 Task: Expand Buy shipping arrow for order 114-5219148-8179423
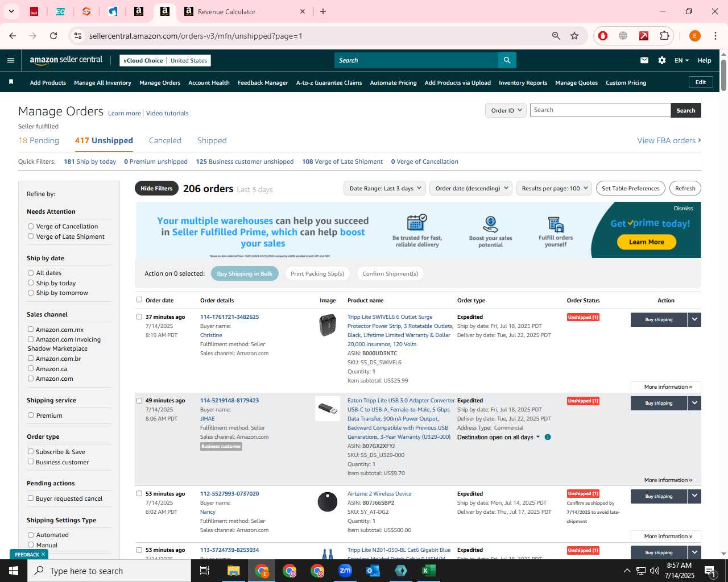(694, 403)
